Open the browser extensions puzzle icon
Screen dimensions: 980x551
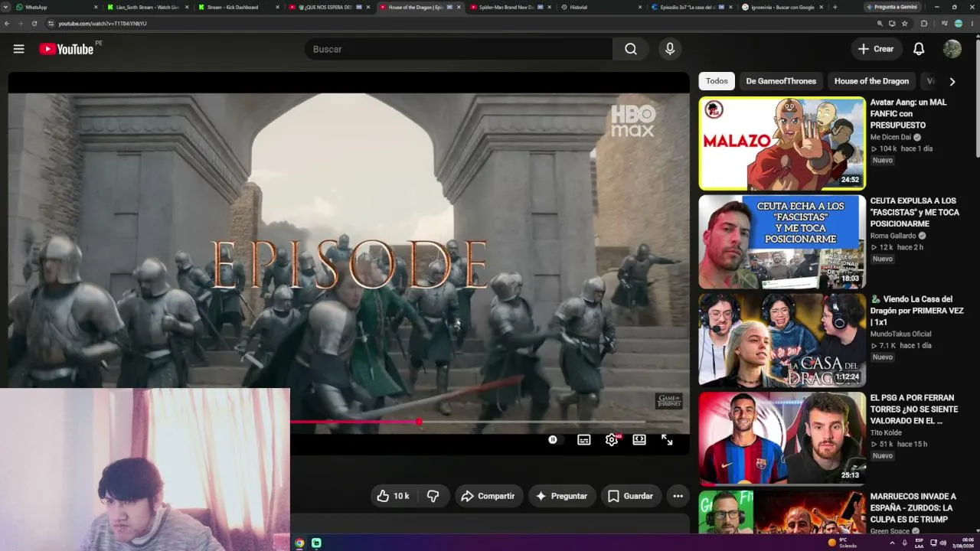coord(923,24)
